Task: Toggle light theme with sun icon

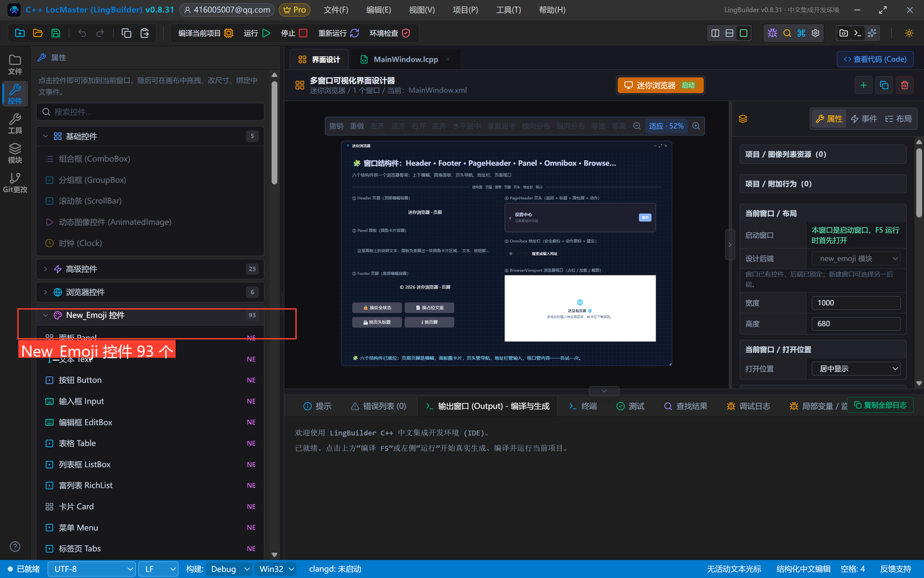Action: coord(909,33)
